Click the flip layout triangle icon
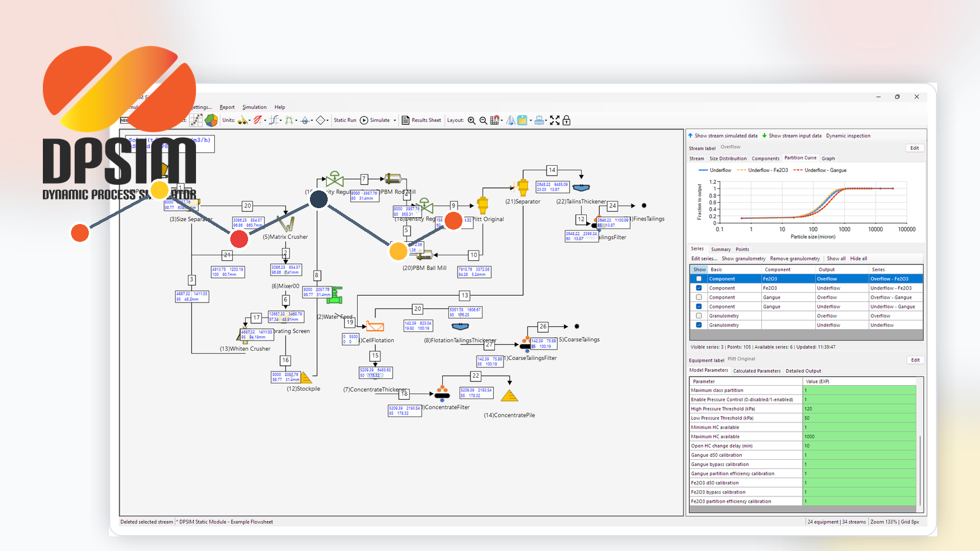The height and width of the screenshot is (551, 980). [510, 120]
